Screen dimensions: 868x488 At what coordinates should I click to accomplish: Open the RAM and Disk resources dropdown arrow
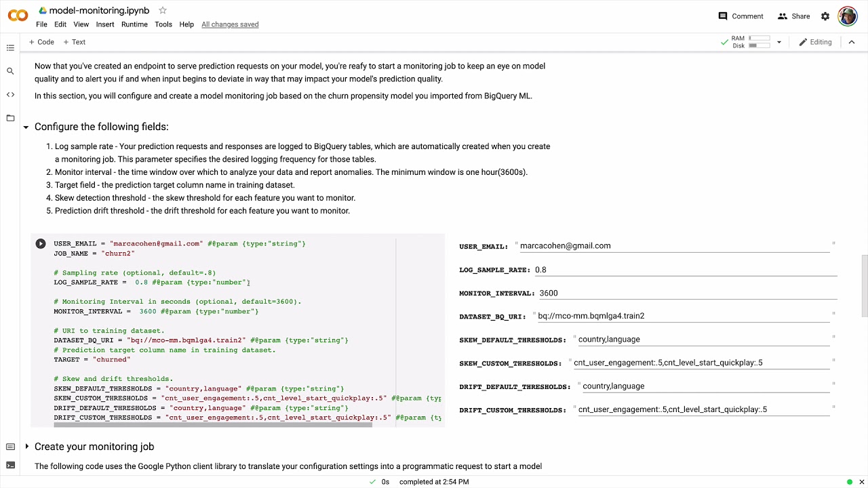(x=778, y=42)
